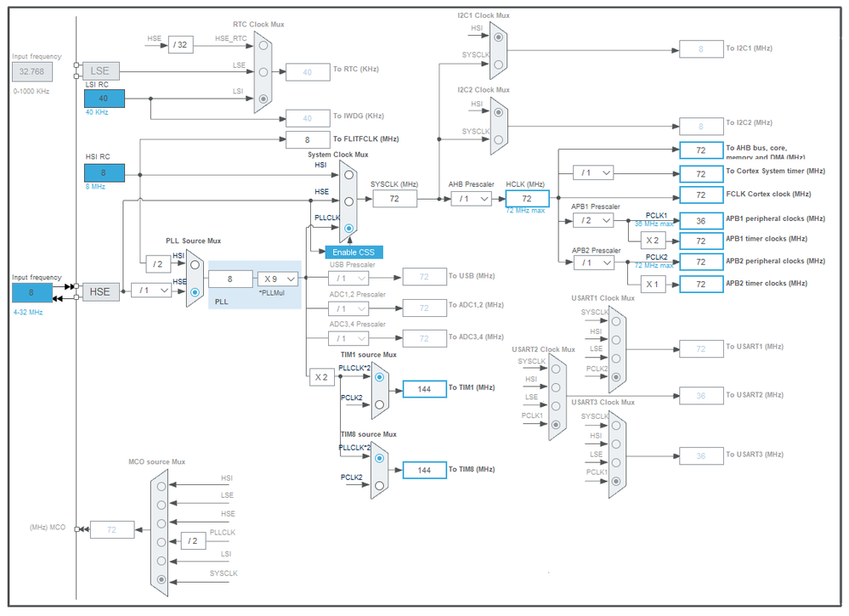Select LSE in RTC Clock Mux
849x616 pixels.
click(x=263, y=72)
